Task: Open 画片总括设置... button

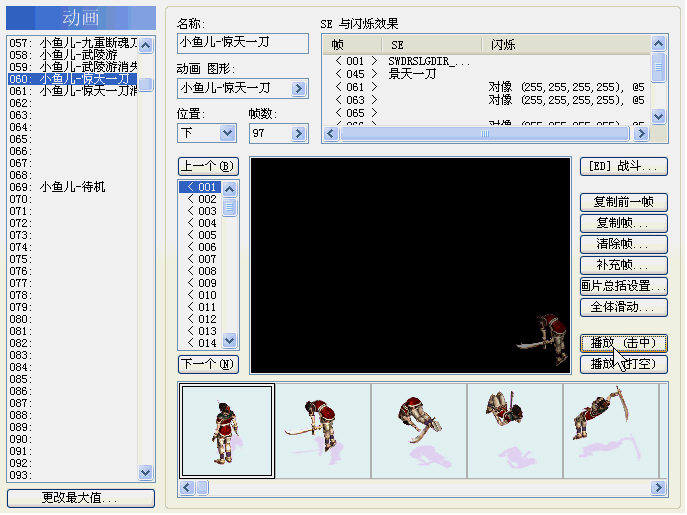Action: coord(624,286)
